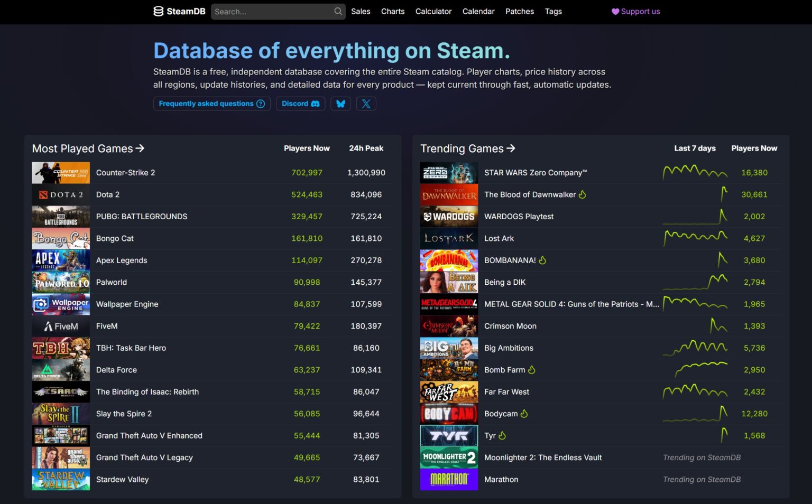
Task: Open TBH: Task Bar Hero thumbnail
Action: [61, 348]
